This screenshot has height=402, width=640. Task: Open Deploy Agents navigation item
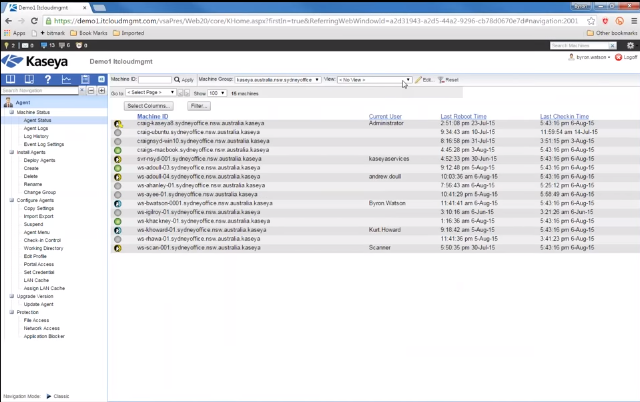[39, 160]
